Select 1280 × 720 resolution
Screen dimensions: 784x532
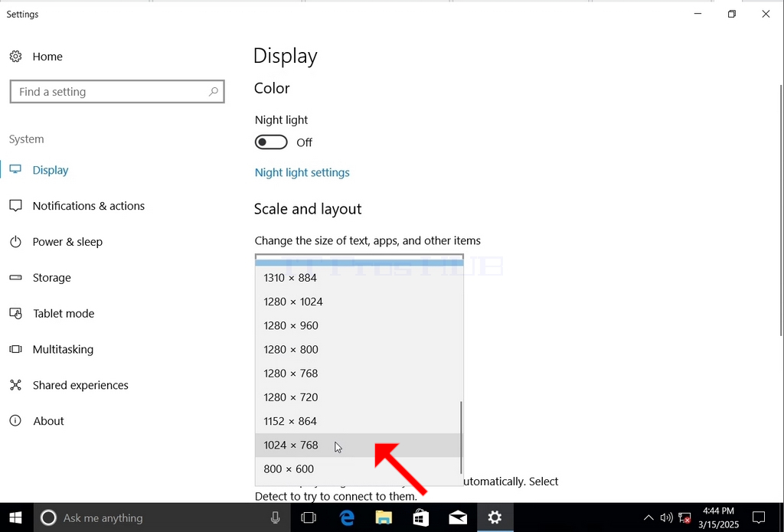click(x=359, y=397)
